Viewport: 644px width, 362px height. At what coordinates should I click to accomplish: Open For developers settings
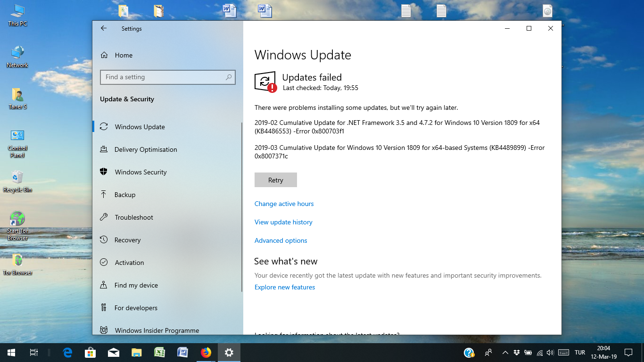(x=167, y=308)
